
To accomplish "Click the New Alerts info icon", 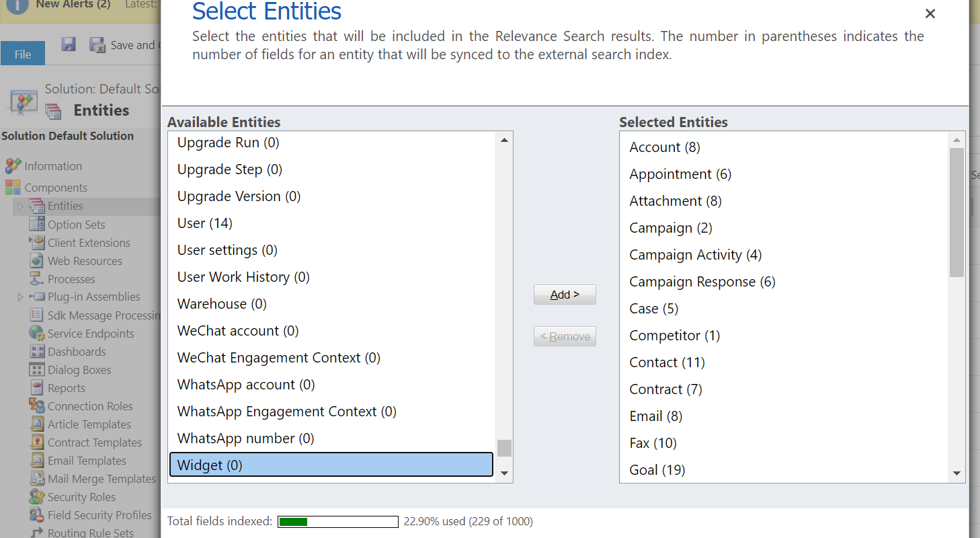I will click(17, 5).
